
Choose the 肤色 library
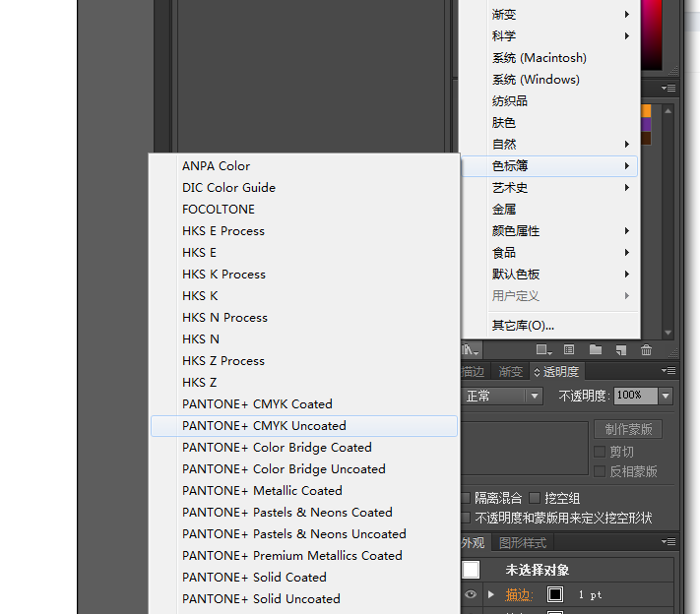point(550,123)
